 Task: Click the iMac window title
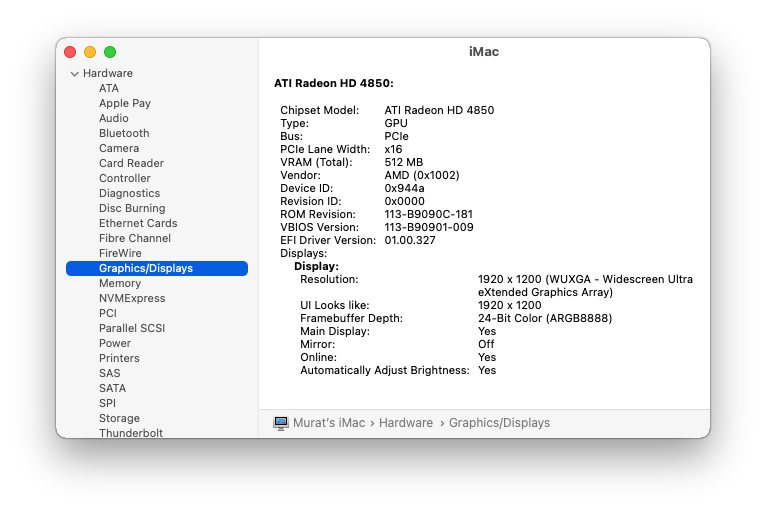tap(484, 52)
